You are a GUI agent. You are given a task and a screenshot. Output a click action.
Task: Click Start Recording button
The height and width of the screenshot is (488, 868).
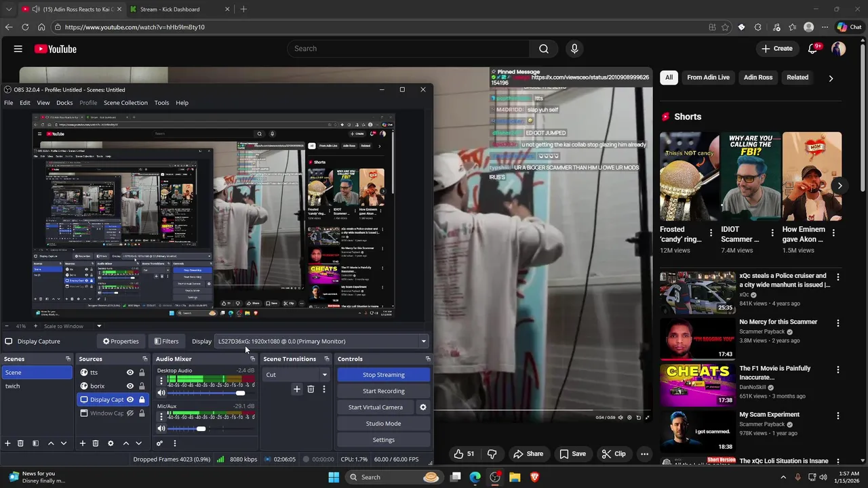click(383, 391)
